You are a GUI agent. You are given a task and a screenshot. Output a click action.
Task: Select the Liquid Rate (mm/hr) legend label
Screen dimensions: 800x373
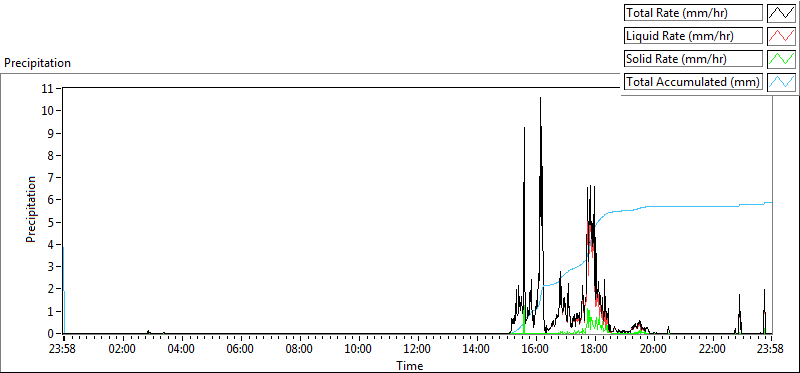coord(693,36)
